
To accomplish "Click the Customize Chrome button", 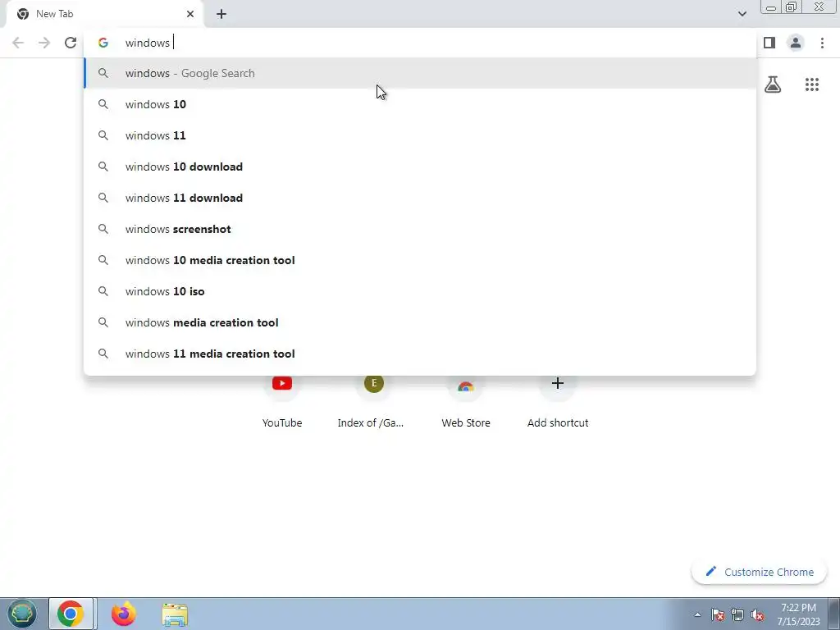I will pos(759,572).
